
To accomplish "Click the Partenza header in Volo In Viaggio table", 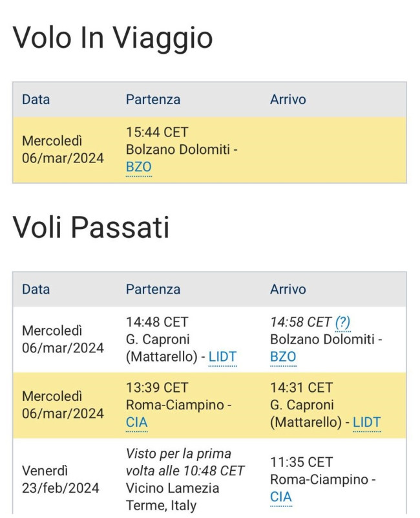I will click(153, 100).
